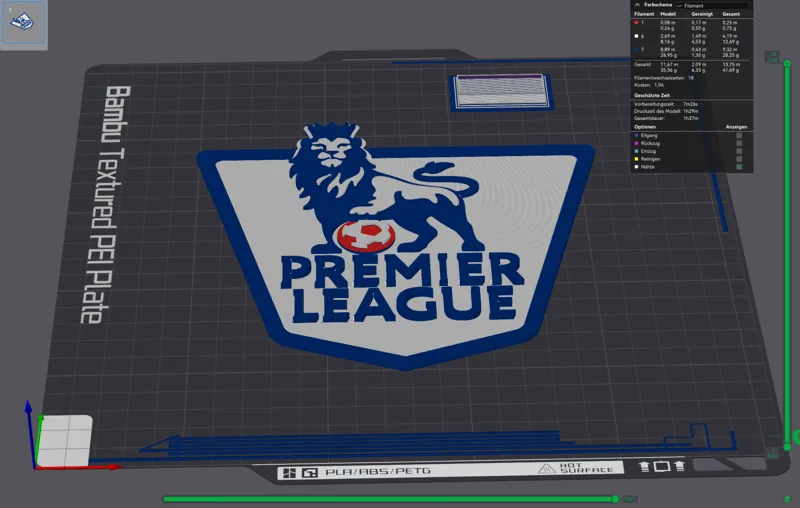Image resolution: width=800 pixels, height=508 pixels.
Task: Click the red filament 1 swatch
Action: [636, 22]
